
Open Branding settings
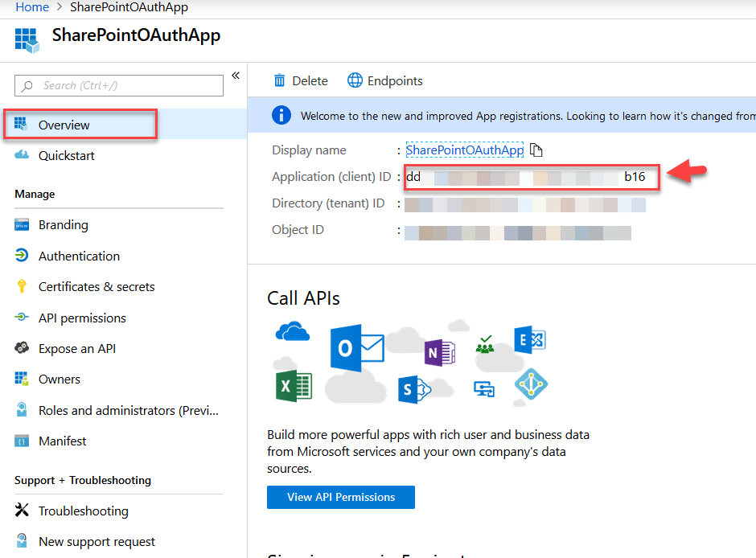(x=64, y=225)
